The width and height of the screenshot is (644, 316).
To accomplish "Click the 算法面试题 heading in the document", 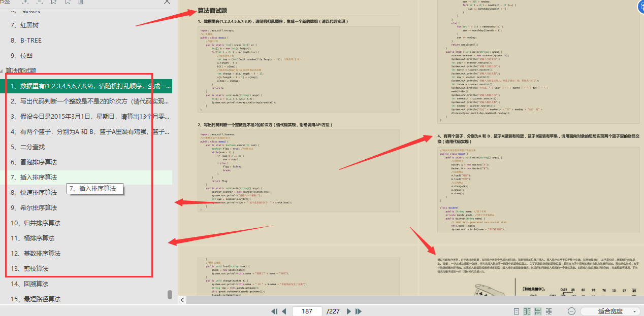I will (212, 11).
